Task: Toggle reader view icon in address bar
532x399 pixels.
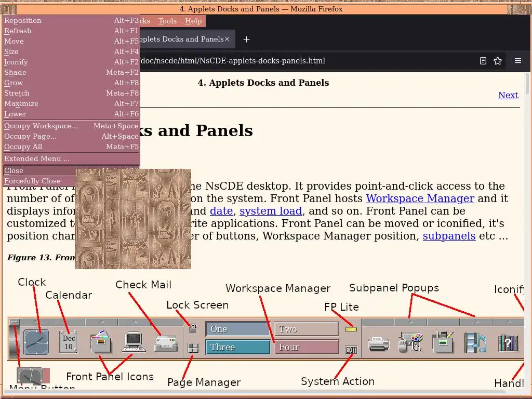Action: [x=483, y=61]
